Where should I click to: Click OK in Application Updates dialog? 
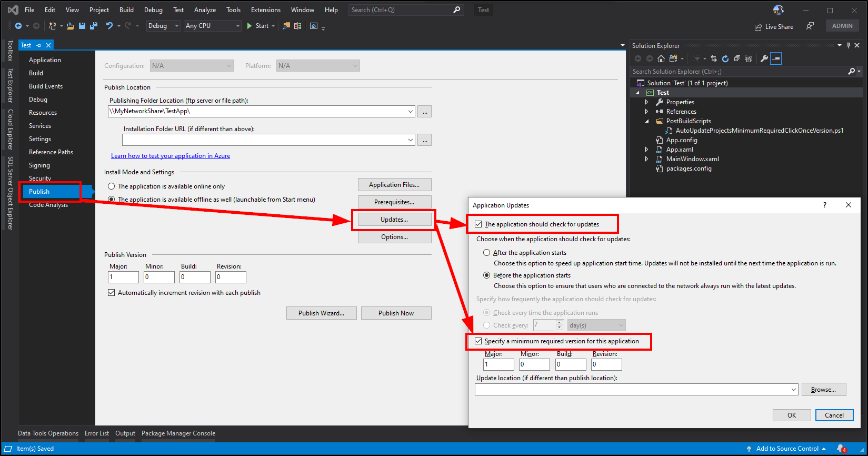(x=792, y=415)
